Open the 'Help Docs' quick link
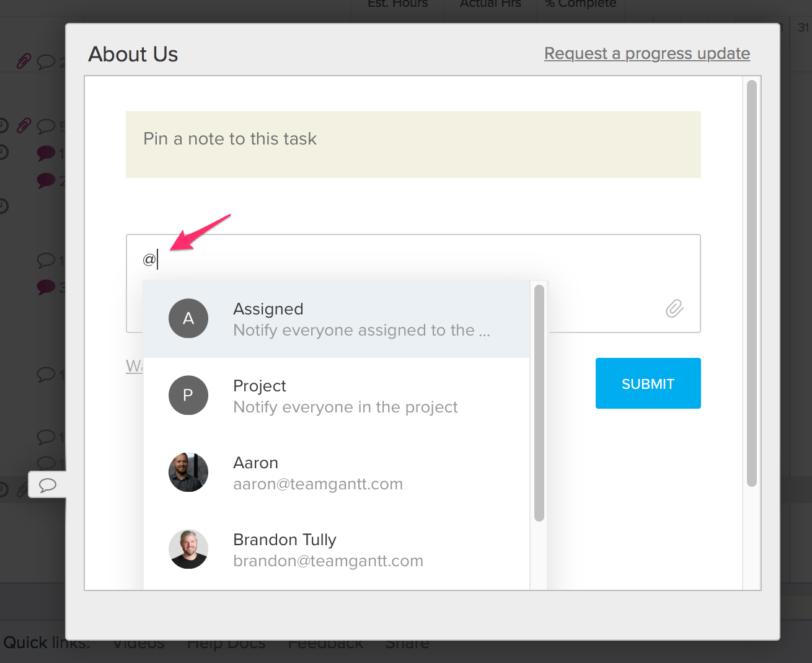Image resolution: width=812 pixels, height=663 pixels. pyautogui.click(x=226, y=643)
